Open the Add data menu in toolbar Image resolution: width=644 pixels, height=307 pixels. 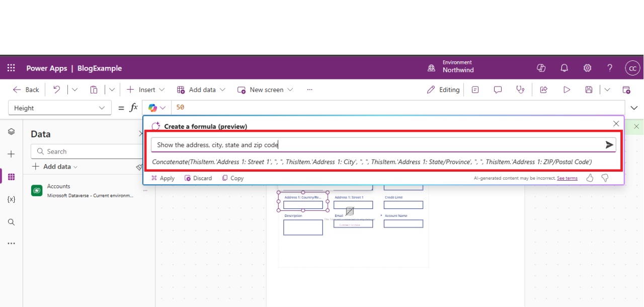201,90
